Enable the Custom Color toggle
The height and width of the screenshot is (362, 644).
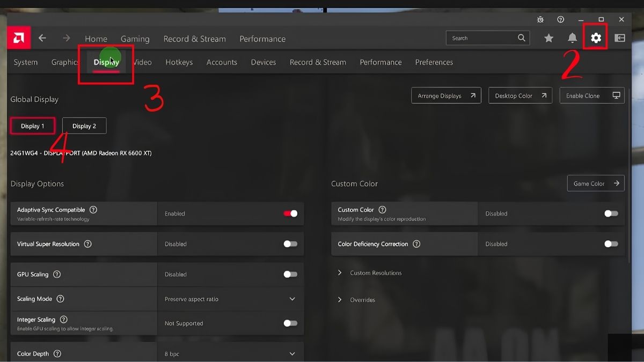(611, 213)
